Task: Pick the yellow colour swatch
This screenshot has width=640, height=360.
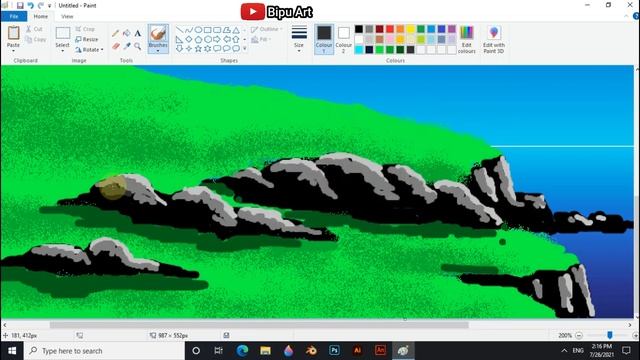Action: coord(411,29)
